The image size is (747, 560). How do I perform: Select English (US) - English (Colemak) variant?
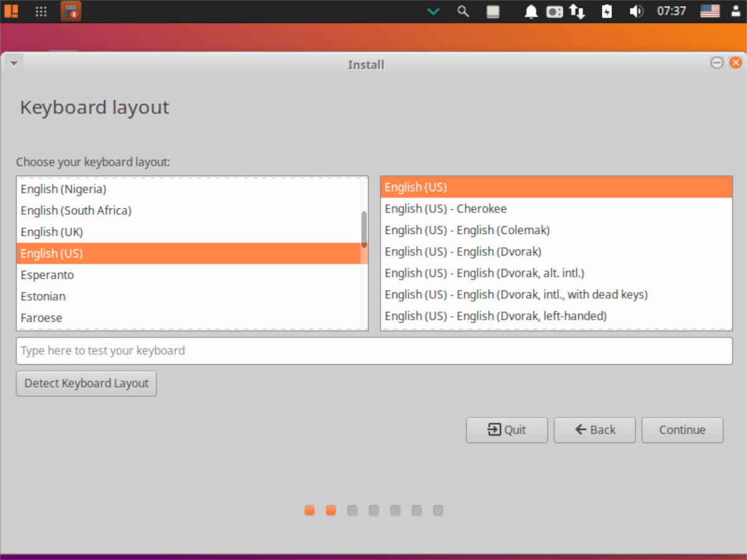click(556, 230)
